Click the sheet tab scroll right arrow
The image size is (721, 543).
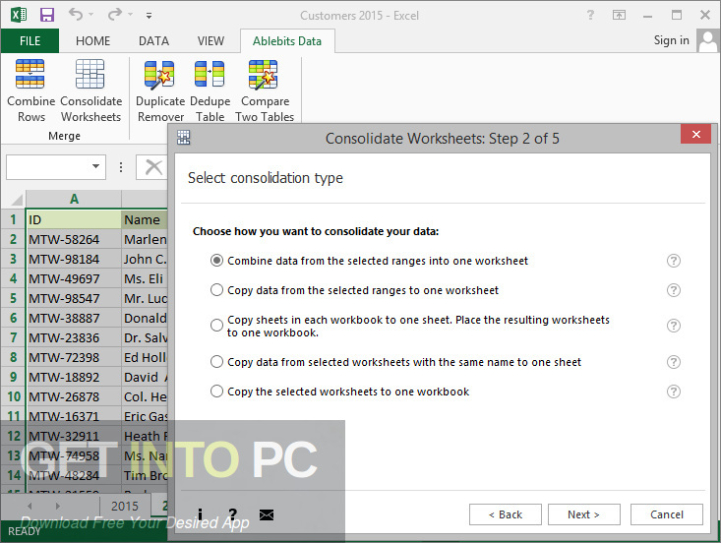pyautogui.click(x=57, y=506)
